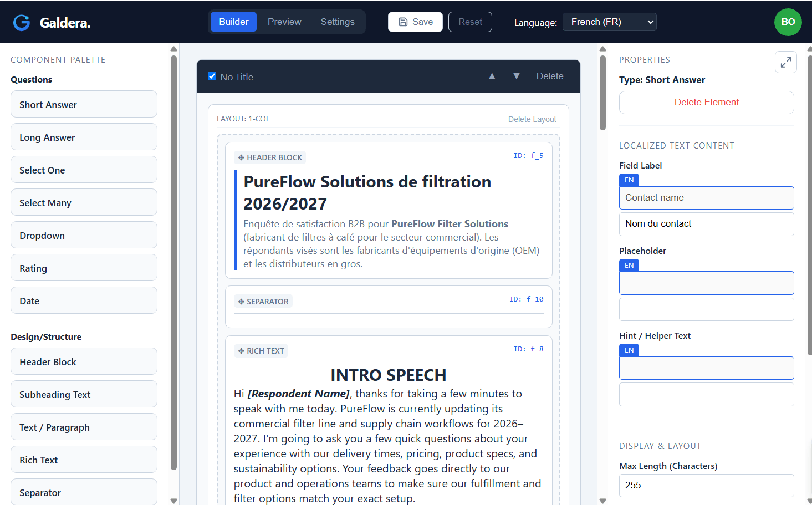This screenshot has height=505, width=812.
Task: Add a Text / Paragraph component
Action: [84, 427]
